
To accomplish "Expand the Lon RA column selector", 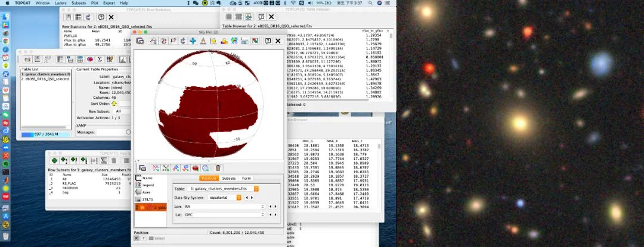I will click(x=262, y=206).
